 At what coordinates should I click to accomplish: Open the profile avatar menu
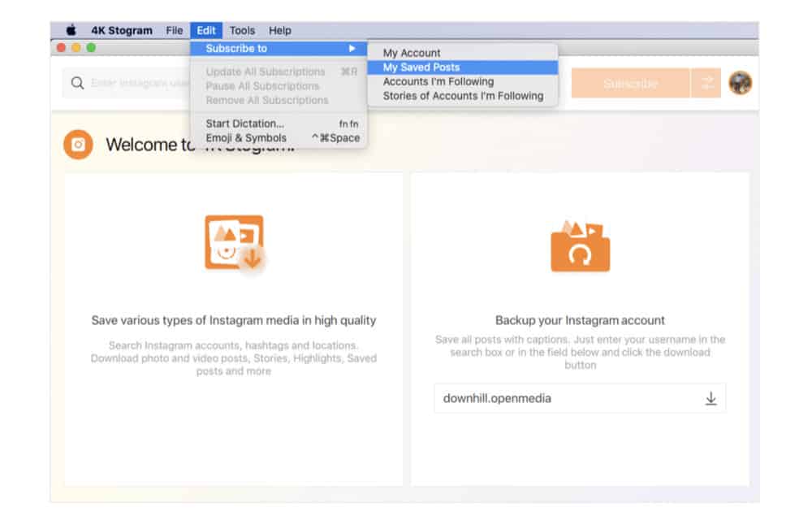pyautogui.click(x=741, y=83)
